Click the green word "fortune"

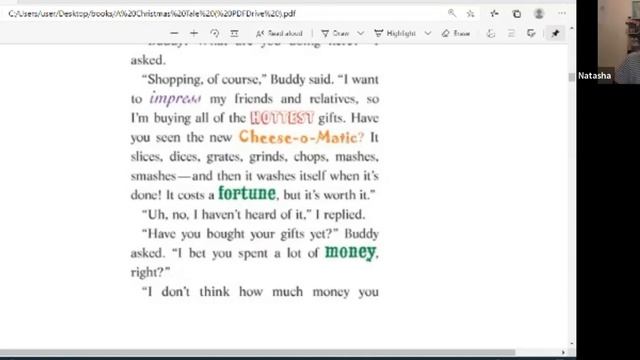(x=247, y=193)
